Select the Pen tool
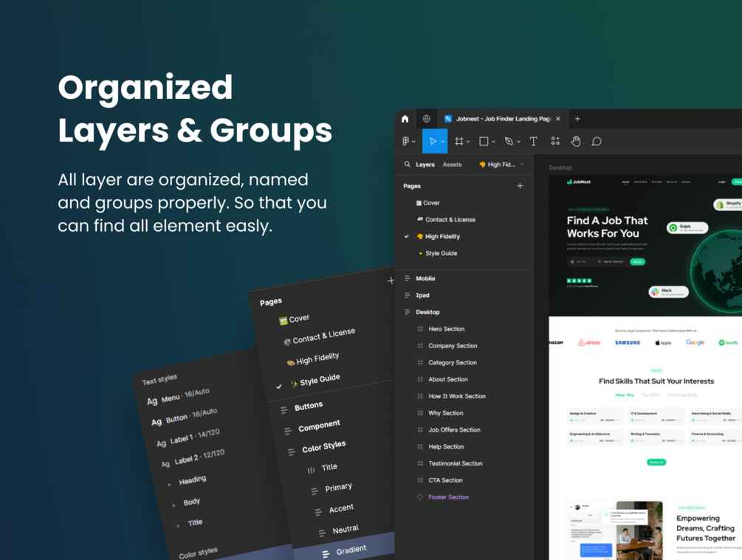The image size is (742, 560). tap(509, 141)
